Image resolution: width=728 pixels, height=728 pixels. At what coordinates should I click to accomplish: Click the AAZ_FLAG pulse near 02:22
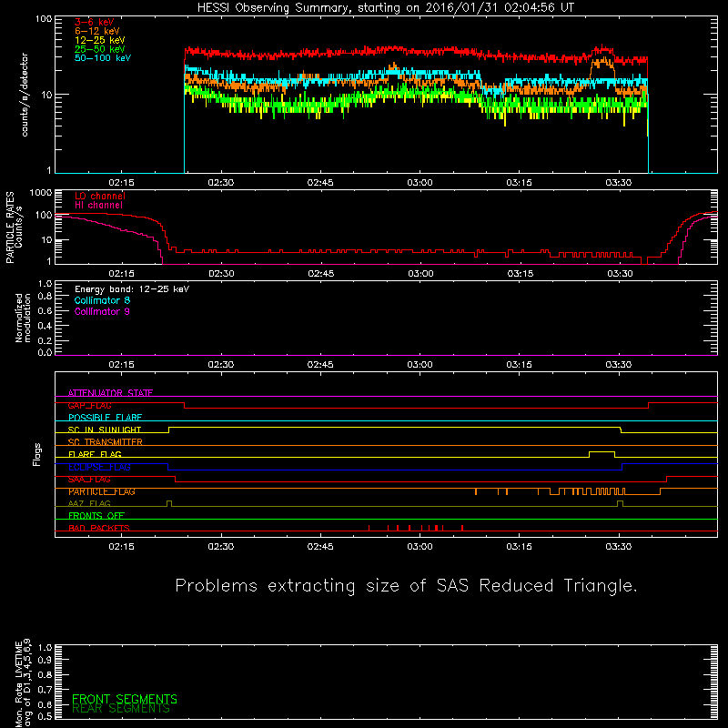click(x=169, y=503)
